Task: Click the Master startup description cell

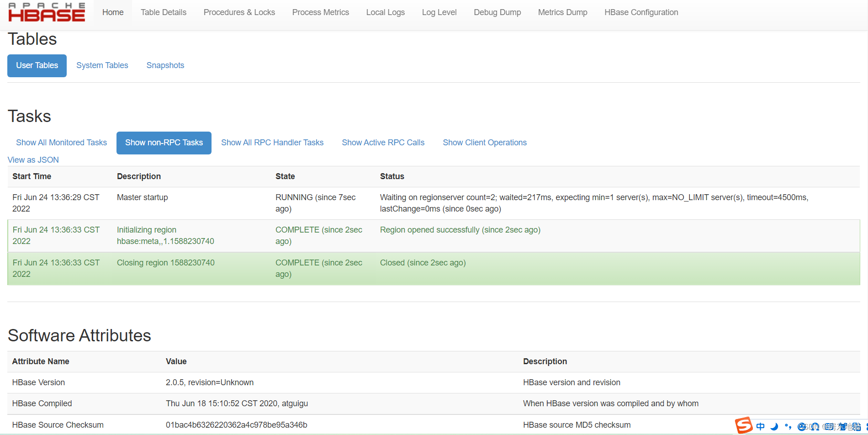Action: click(143, 197)
